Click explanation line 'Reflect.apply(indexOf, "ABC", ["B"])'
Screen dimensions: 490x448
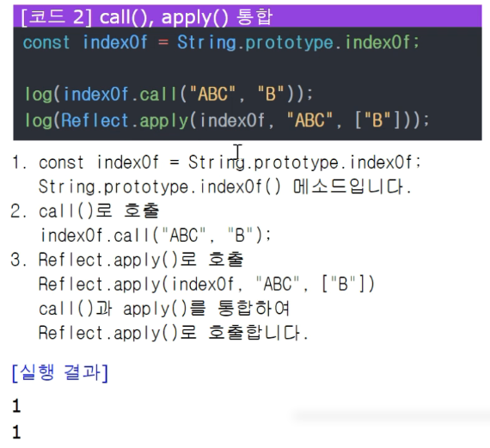click(206, 284)
